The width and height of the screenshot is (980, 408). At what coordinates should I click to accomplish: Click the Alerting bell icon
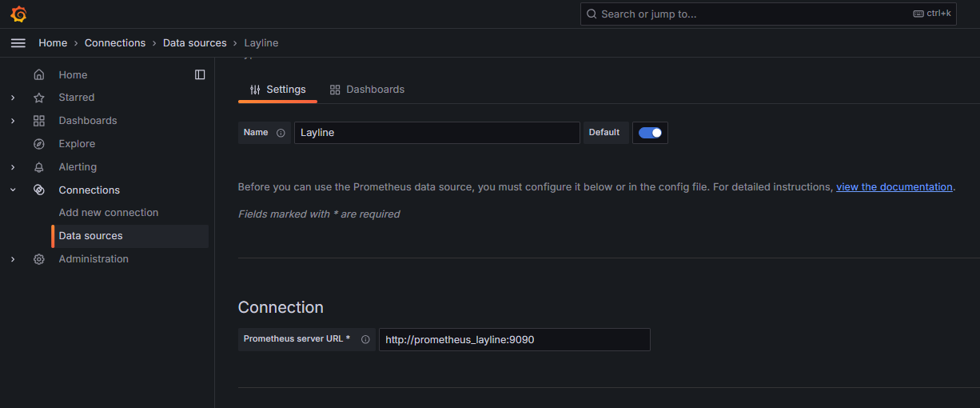39,167
